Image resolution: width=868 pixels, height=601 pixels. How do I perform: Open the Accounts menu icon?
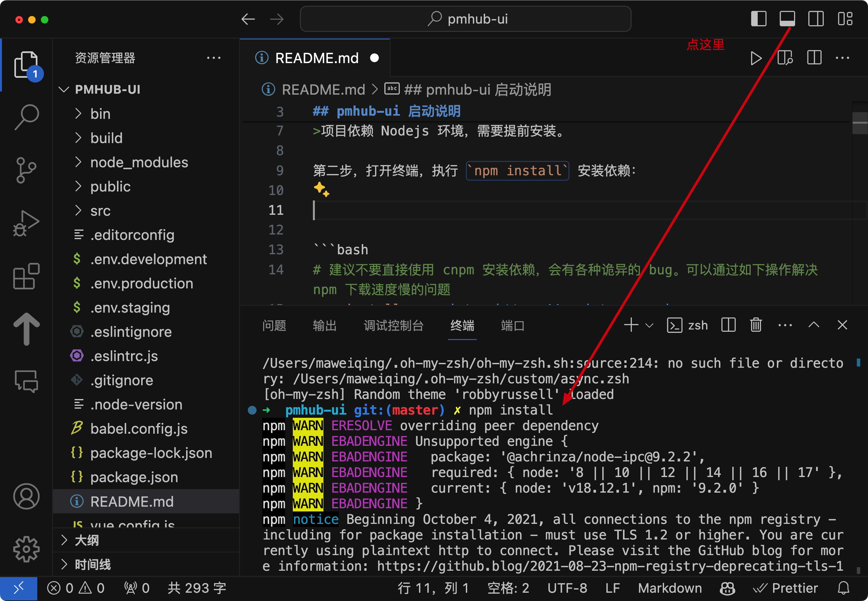tap(26, 496)
